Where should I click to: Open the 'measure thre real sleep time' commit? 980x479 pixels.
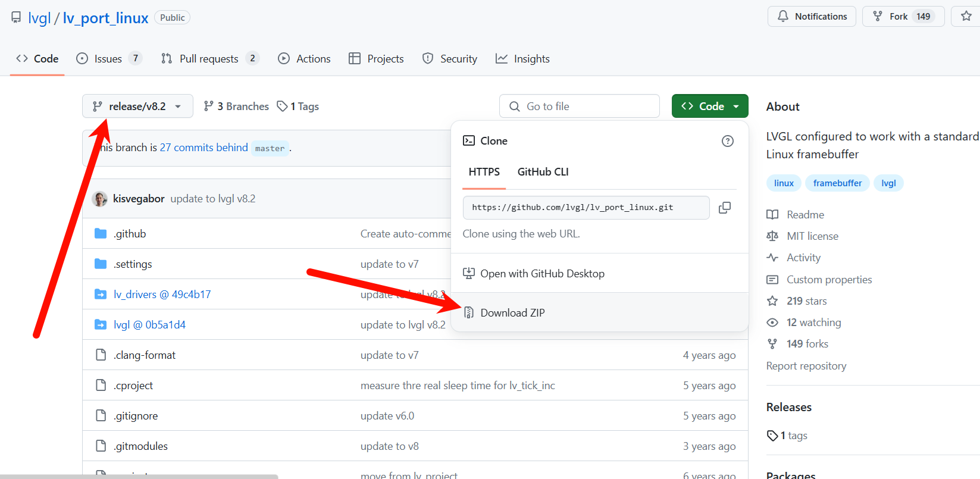458,386
